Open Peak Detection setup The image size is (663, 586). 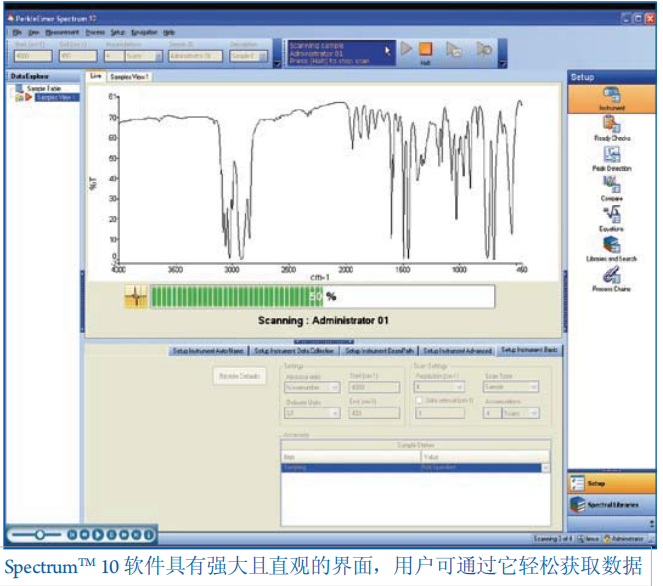[612, 154]
